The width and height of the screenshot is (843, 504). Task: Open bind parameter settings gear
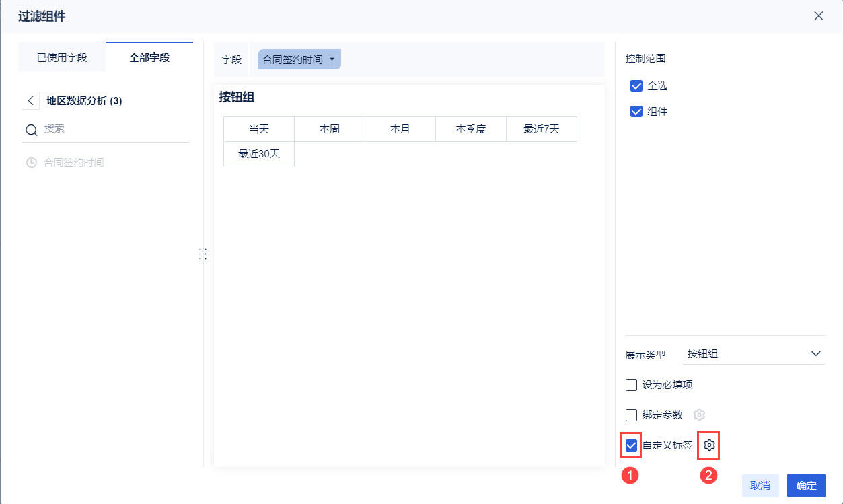(x=699, y=415)
